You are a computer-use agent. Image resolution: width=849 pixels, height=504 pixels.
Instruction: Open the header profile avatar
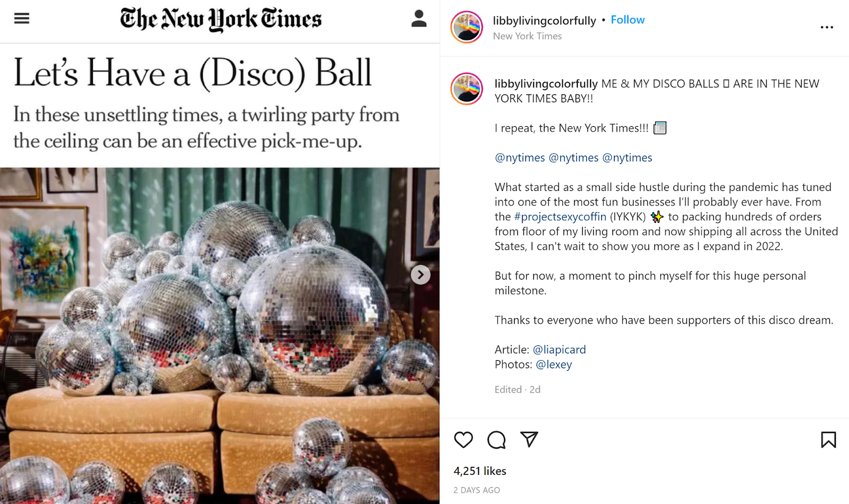[x=467, y=27]
